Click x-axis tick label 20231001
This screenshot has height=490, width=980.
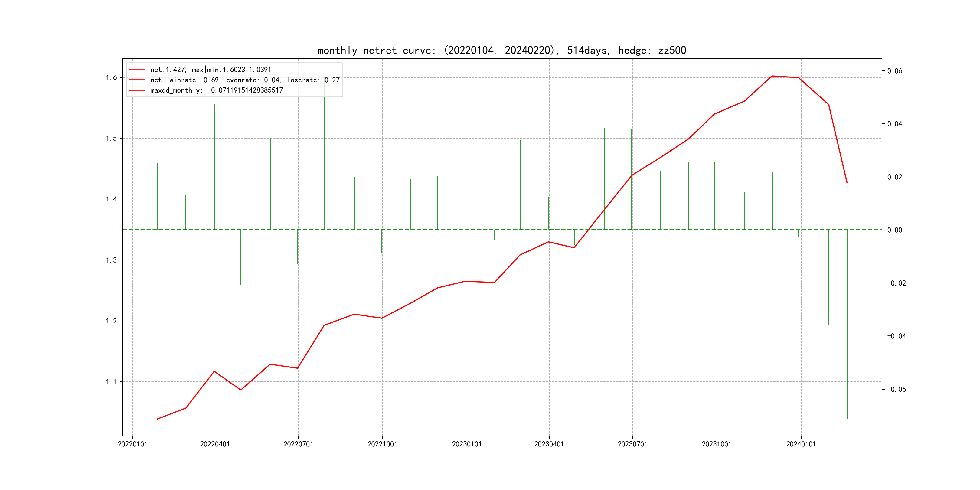(x=717, y=444)
